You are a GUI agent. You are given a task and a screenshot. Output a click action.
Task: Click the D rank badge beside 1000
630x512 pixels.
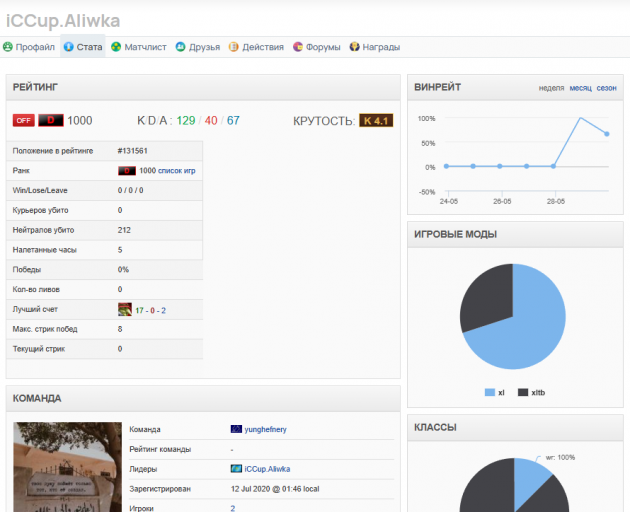tap(51, 120)
